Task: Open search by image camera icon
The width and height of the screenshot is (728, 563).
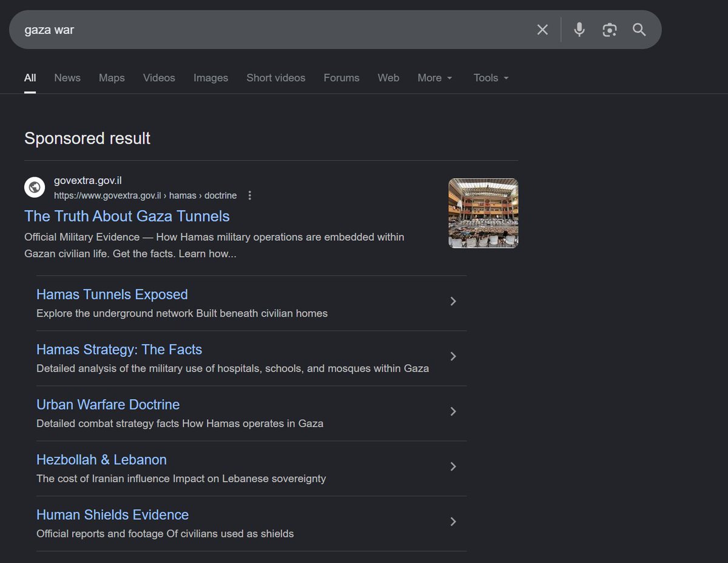Action: click(x=610, y=30)
